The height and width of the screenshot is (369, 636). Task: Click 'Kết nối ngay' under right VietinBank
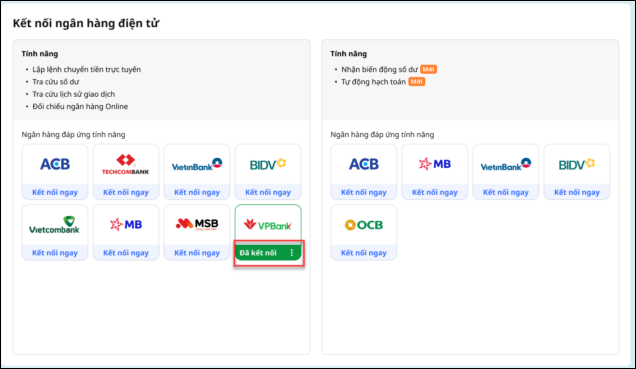click(x=506, y=192)
